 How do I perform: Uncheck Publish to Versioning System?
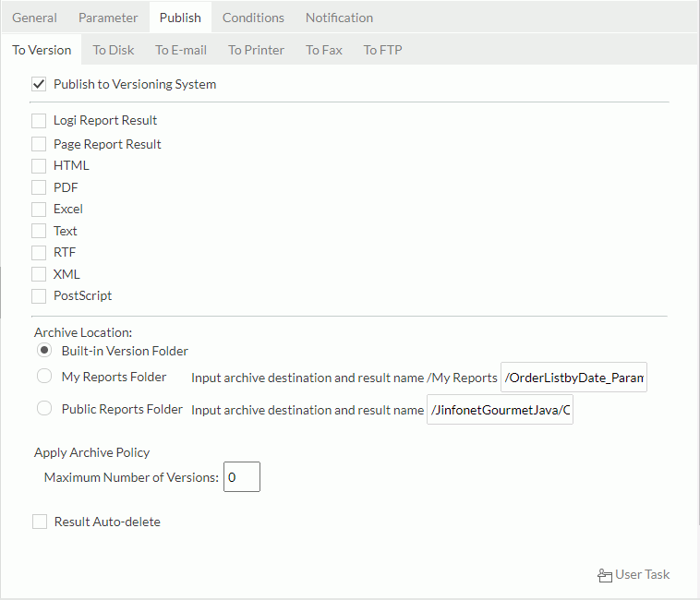pos(39,84)
